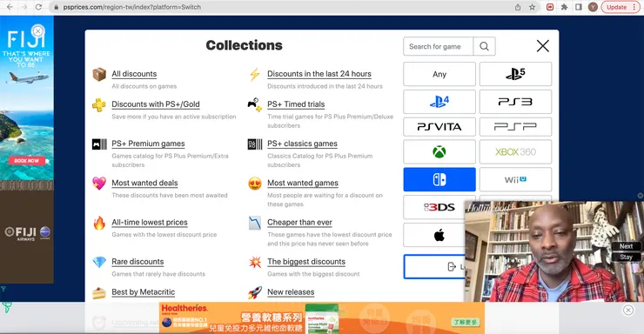The height and width of the screenshot is (334, 644).
Task: Click the login button below platforms
Action: pyautogui.click(x=434, y=267)
